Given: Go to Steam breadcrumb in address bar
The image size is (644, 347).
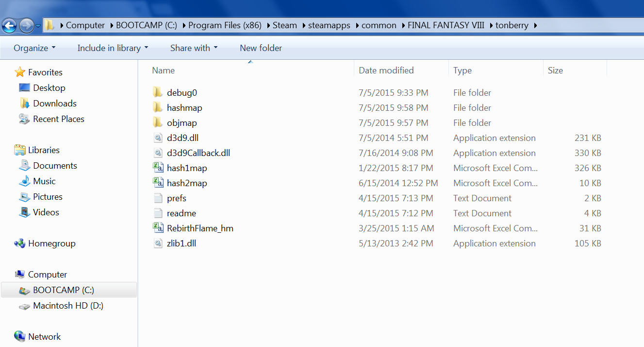Looking at the screenshot, I should (285, 25).
